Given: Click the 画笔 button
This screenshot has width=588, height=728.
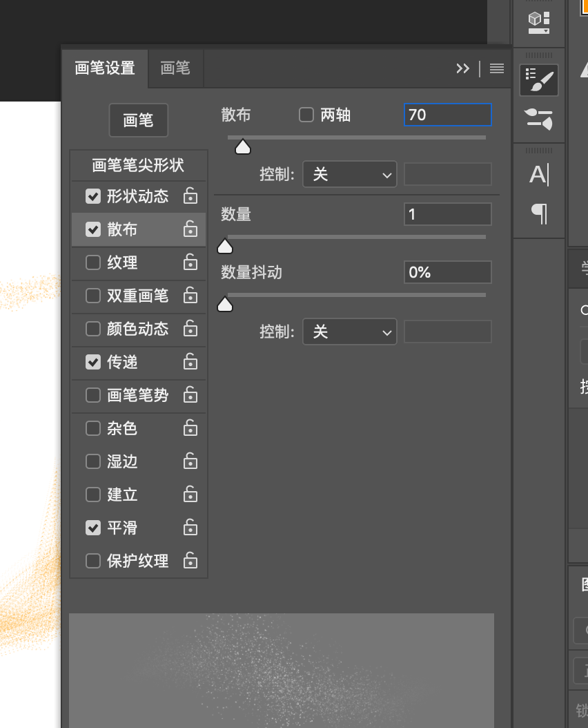Looking at the screenshot, I should (x=138, y=121).
